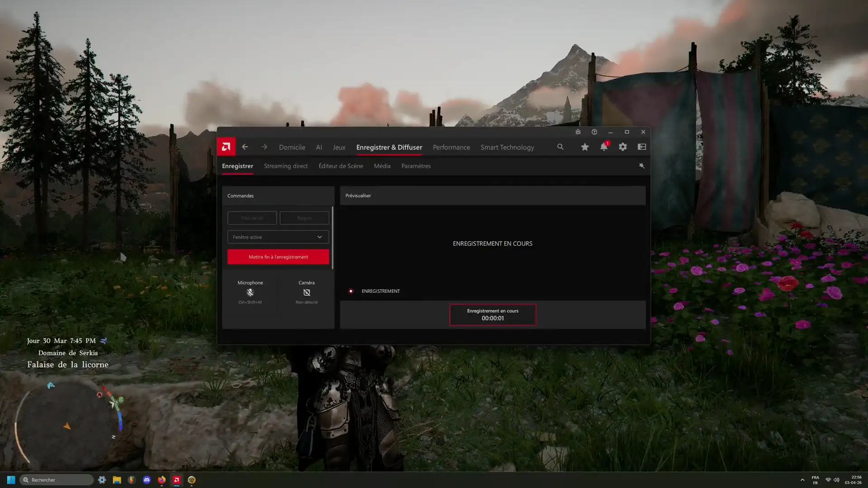The height and width of the screenshot is (488, 868).
Task: Click the Prévisualiser panel header
Action: click(493, 196)
